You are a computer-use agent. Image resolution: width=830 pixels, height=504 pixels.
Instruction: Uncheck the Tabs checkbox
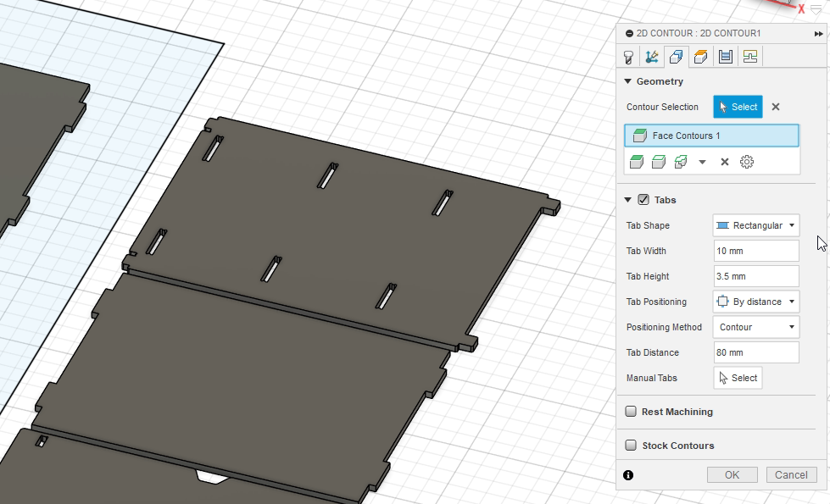click(x=643, y=200)
